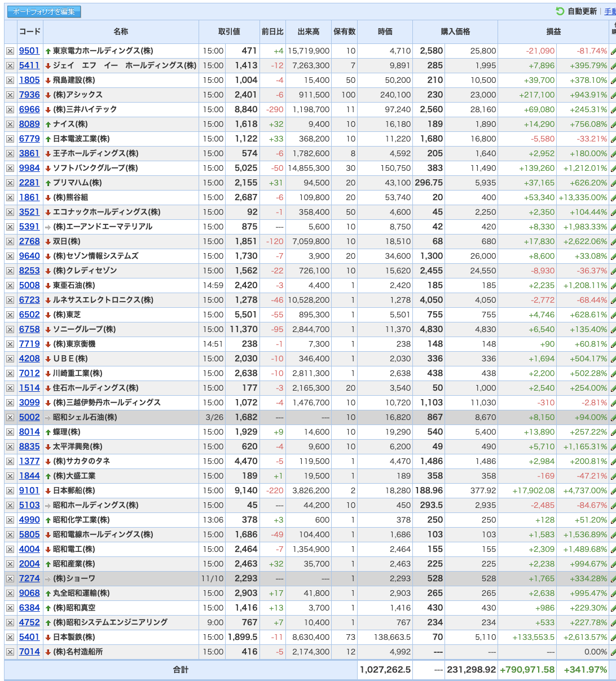Click the pencil icon for row 9101

pyautogui.click(x=613, y=490)
